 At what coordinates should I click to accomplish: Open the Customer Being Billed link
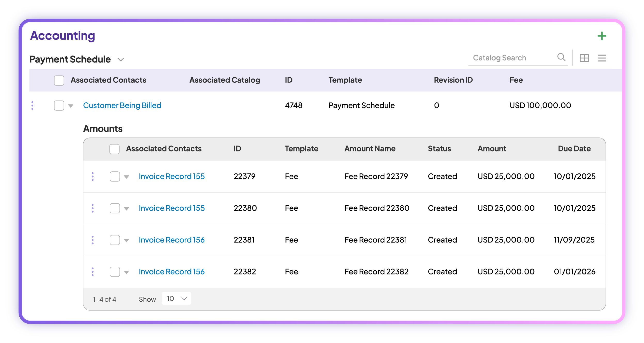(x=122, y=105)
